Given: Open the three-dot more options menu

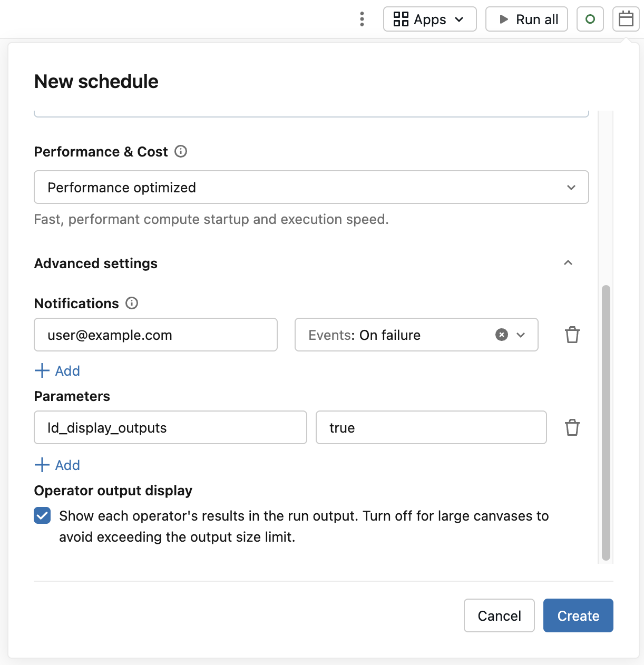Looking at the screenshot, I should (362, 19).
